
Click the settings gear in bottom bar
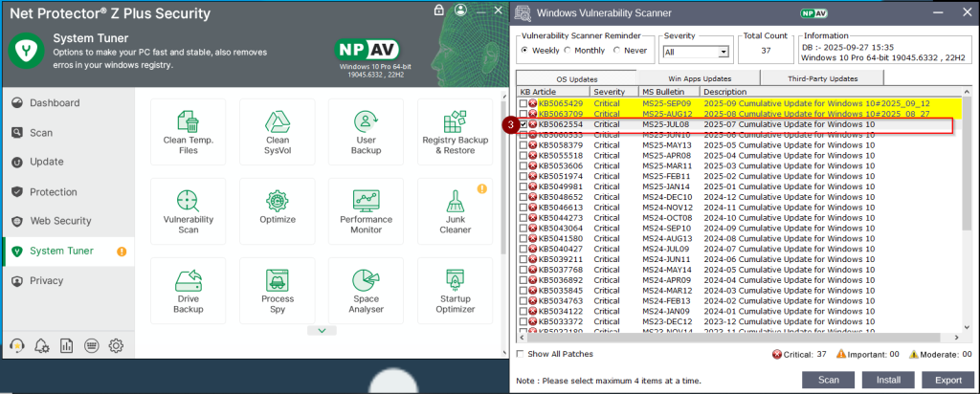point(116,345)
